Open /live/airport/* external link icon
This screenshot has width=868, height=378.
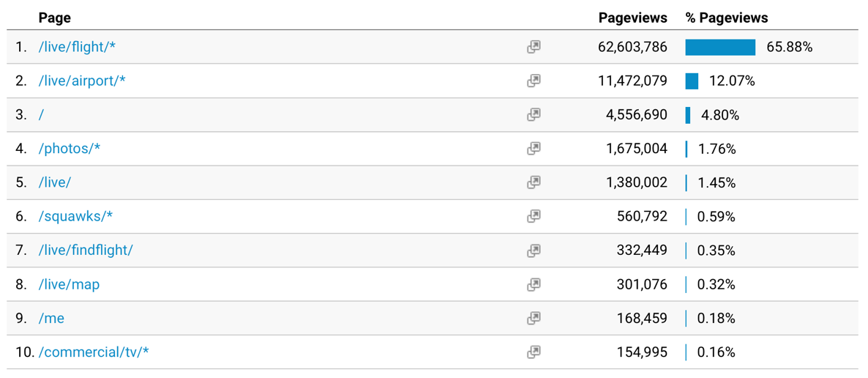[533, 81]
